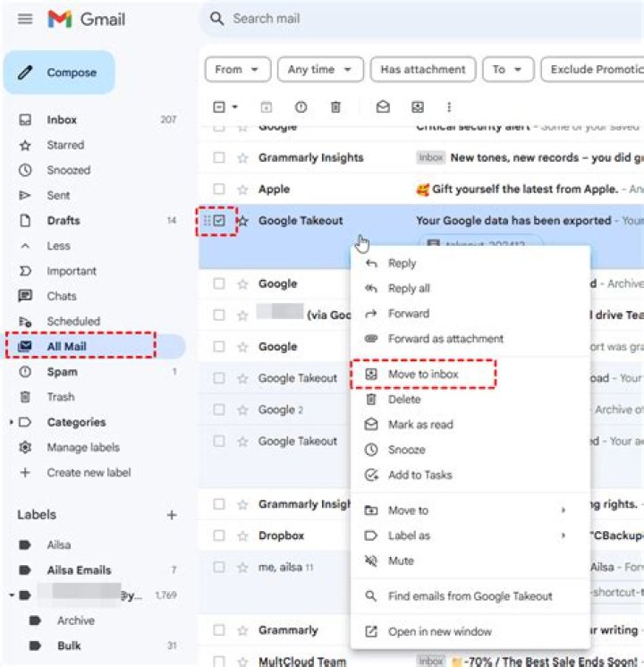Toggle the select-all checkbox in toolbar

[219, 107]
